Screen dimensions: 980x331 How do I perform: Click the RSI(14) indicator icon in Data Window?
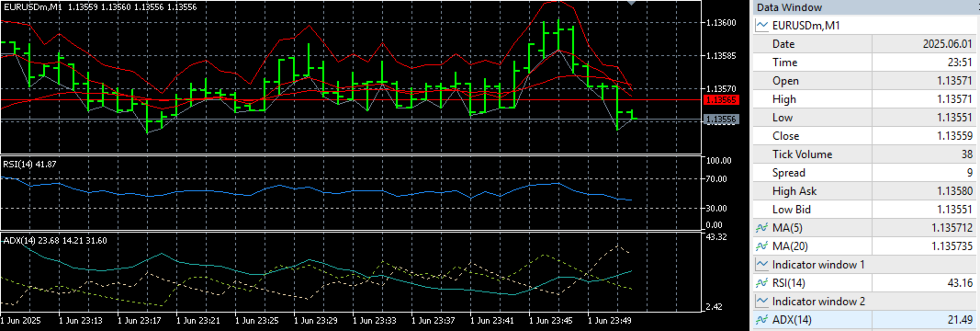(x=762, y=283)
